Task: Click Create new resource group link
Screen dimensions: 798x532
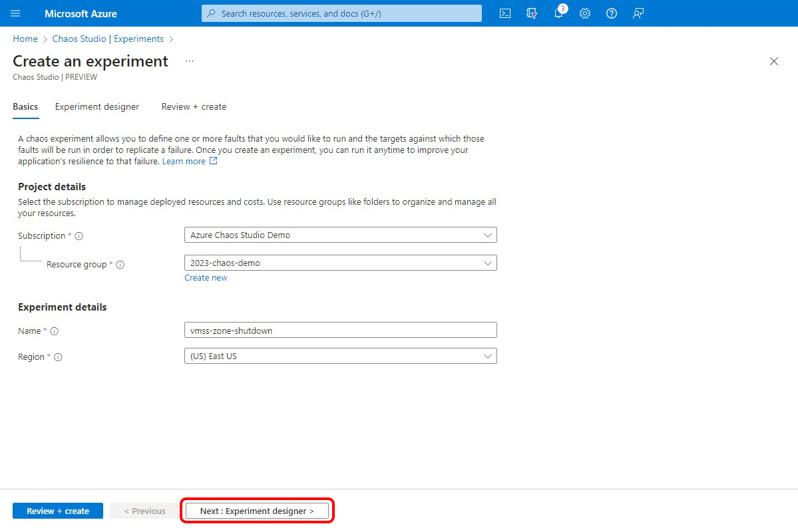Action: click(x=206, y=278)
